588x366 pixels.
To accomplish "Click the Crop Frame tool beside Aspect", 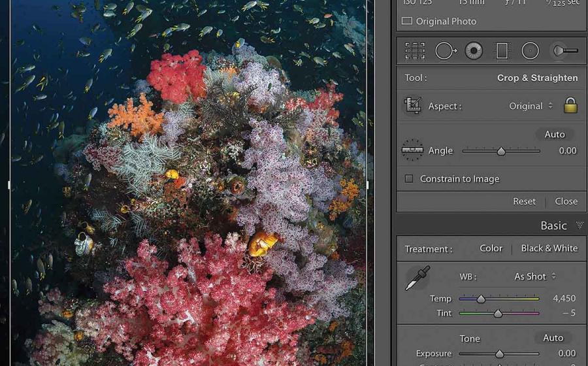I will (x=412, y=106).
